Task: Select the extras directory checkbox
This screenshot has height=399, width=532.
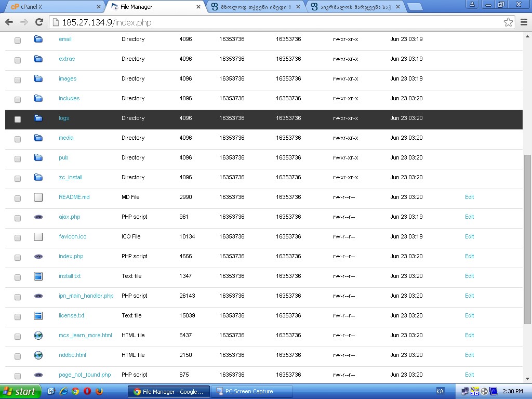Action: coord(18,60)
